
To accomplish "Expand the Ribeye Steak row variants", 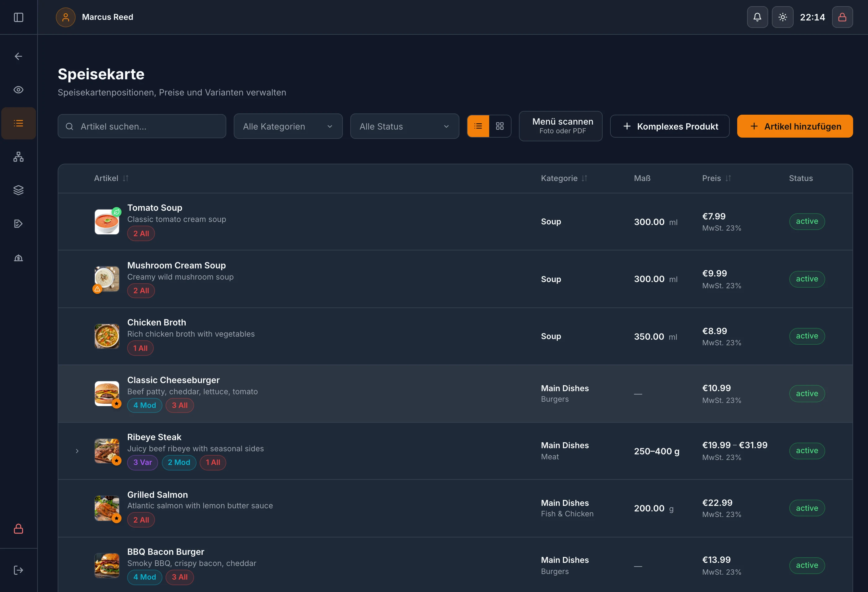I will (77, 451).
